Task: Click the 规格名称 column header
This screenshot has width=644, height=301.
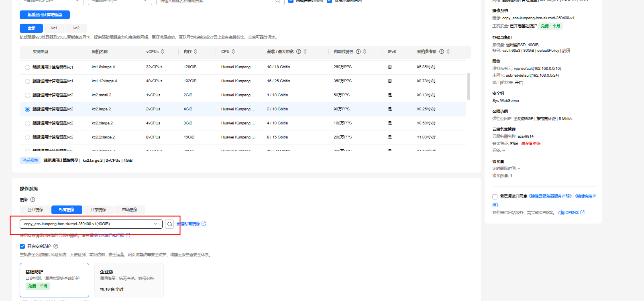Action: [x=100, y=52]
